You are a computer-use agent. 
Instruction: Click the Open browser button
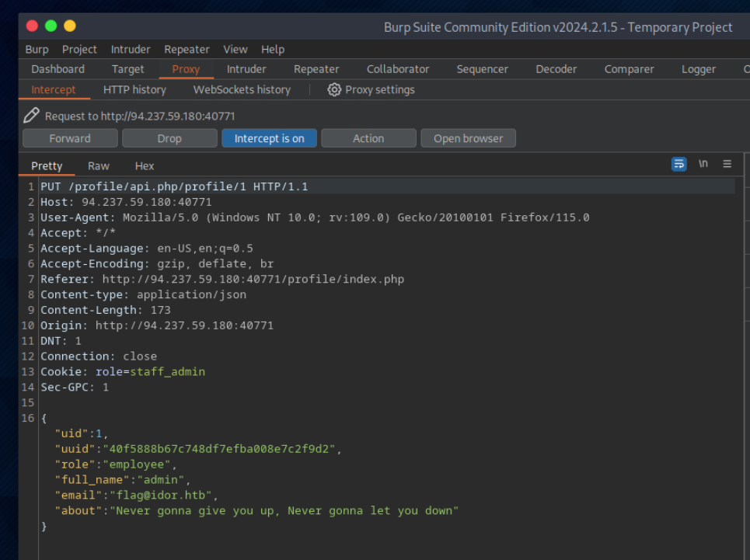click(468, 138)
